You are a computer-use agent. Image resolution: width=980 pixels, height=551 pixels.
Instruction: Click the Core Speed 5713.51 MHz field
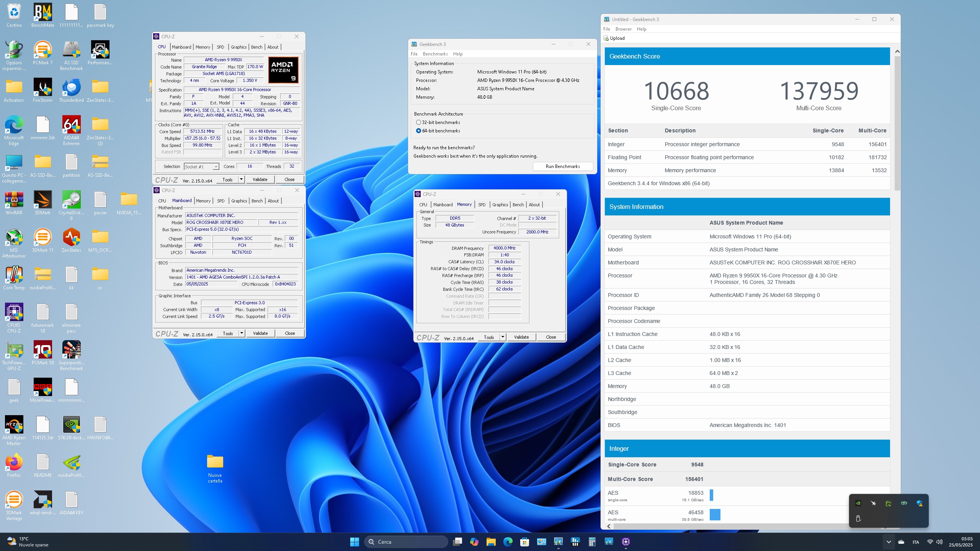[203, 131]
